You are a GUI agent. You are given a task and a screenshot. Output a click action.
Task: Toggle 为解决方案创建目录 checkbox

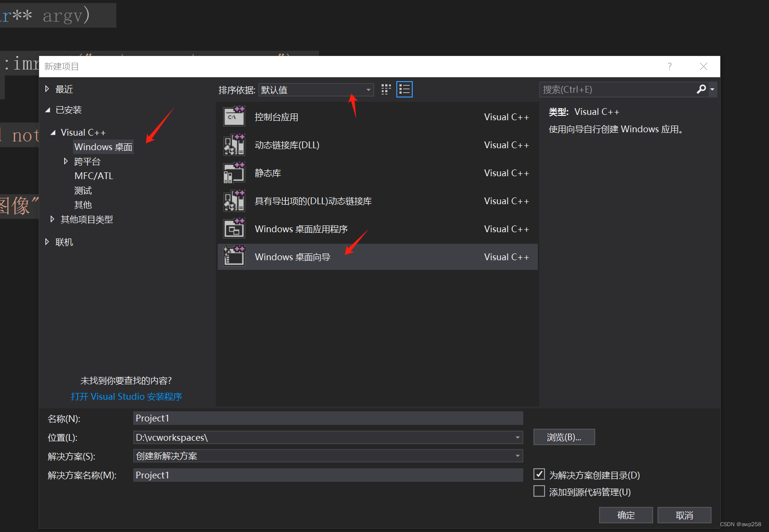tap(539, 474)
